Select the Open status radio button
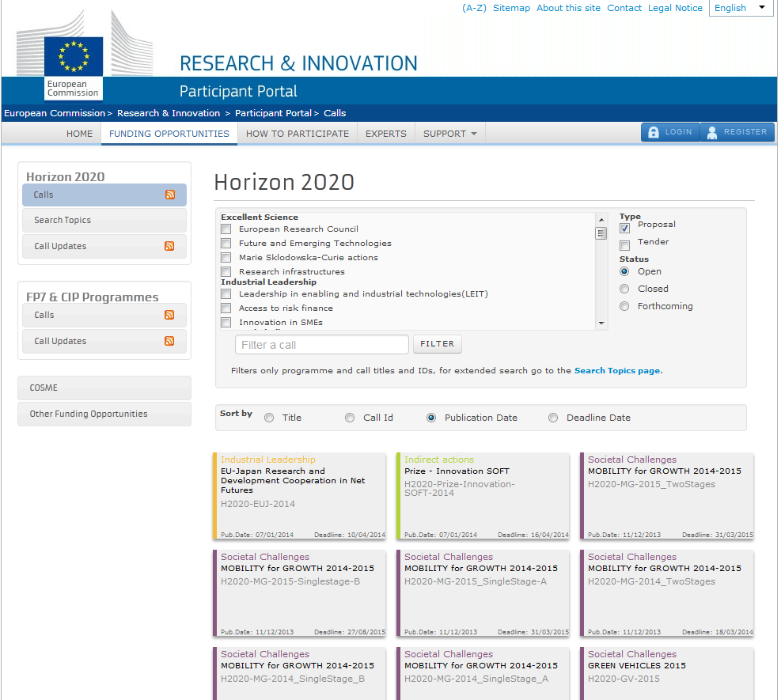Image resolution: width=781 pixels, height=700 pixels. tap(624, 271)
